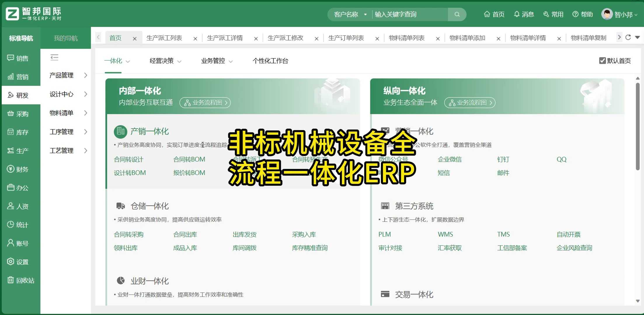
Task: Open the 自动开票 link
Action: click(568, 234)
